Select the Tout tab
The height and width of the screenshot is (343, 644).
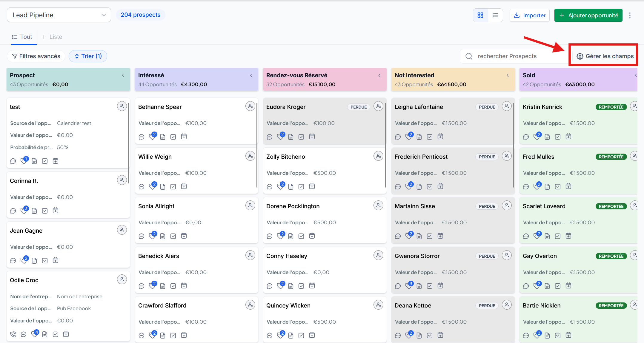coord(22,37)
